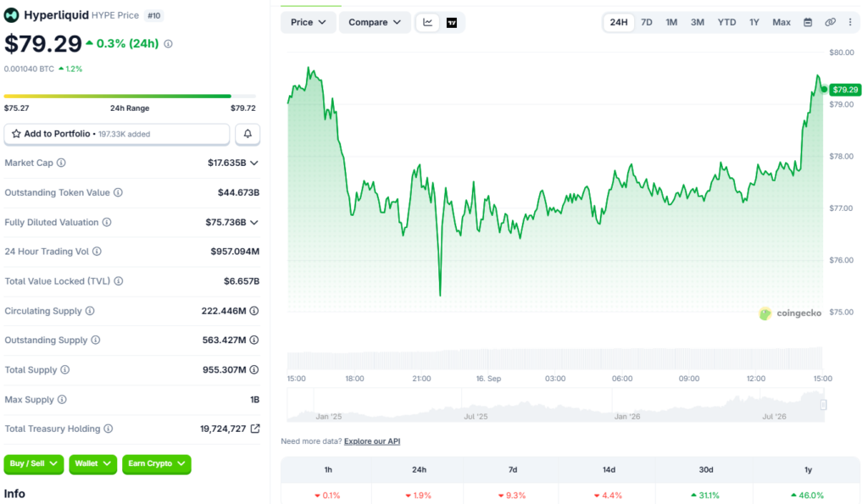Click the $6.657B TVL value
The height and width of the screenshot is (504, 868).
[x=242, y=281]
